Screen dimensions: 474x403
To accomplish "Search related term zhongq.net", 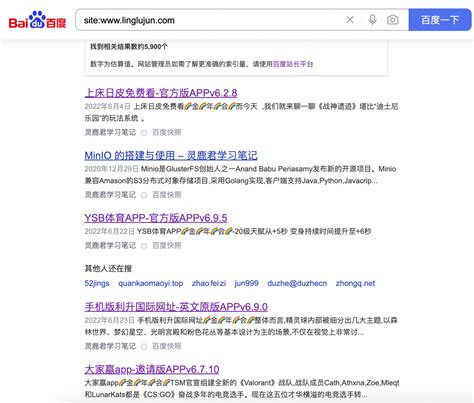I will tap(355, 283).
